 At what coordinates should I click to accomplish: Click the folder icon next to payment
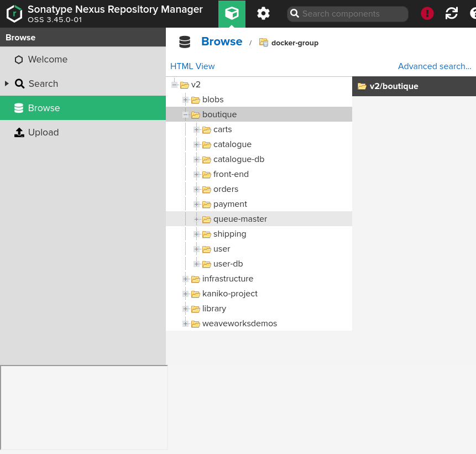(x=207, y=205)
